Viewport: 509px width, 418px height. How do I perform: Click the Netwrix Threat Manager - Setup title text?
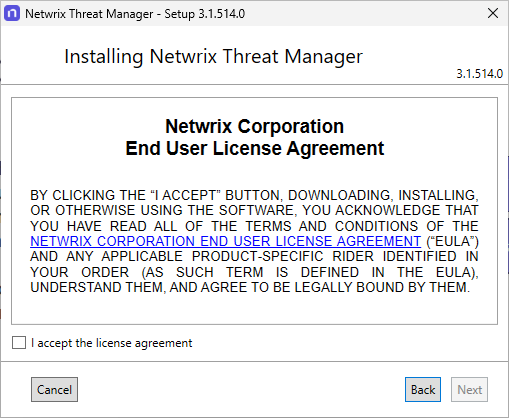[x=135, y=14]
